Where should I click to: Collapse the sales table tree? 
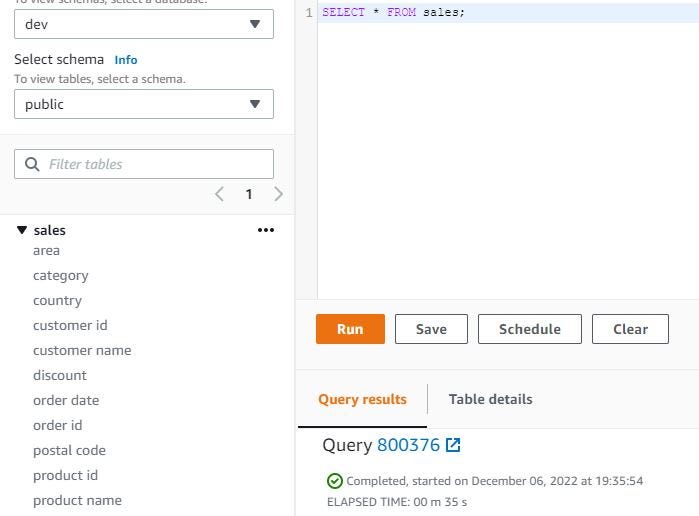(22, 230)
